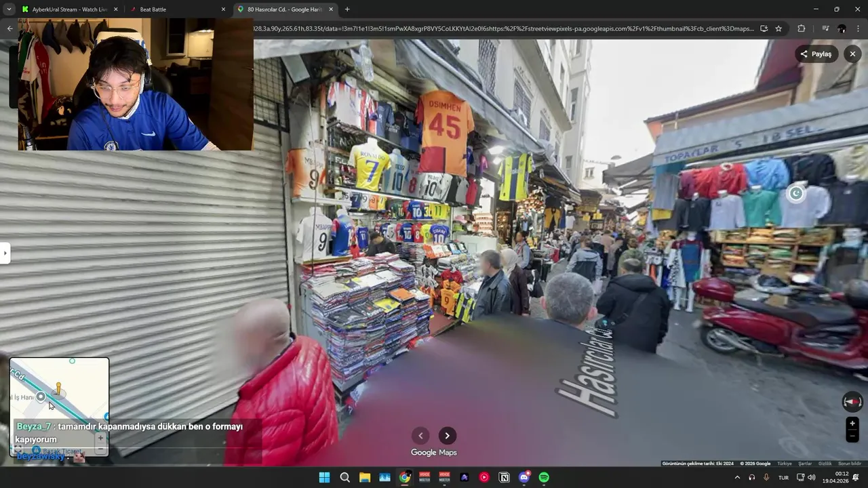Open the media controls icon
This screenshot has width=868, height=488.
click(825, 28)
